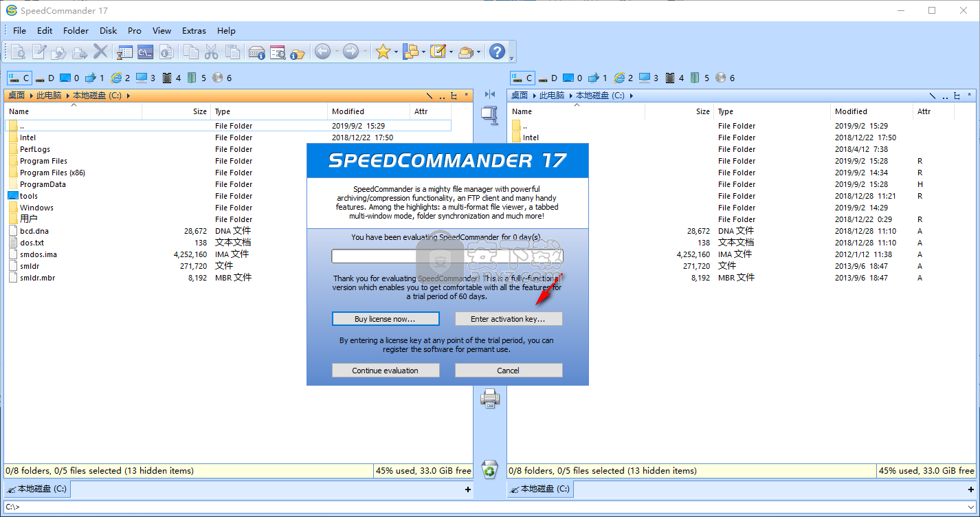Click 桌面 in right path bar

pos(520,96)
